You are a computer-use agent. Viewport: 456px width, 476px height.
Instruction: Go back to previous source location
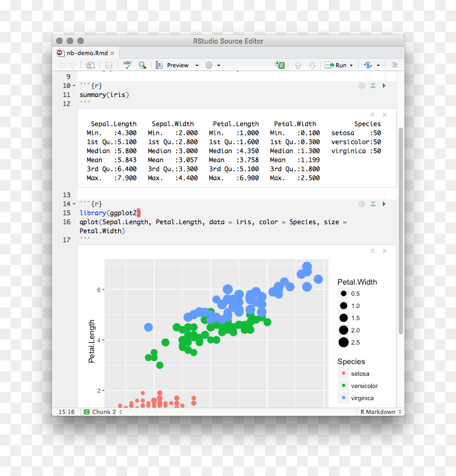(x=62, y=65)
